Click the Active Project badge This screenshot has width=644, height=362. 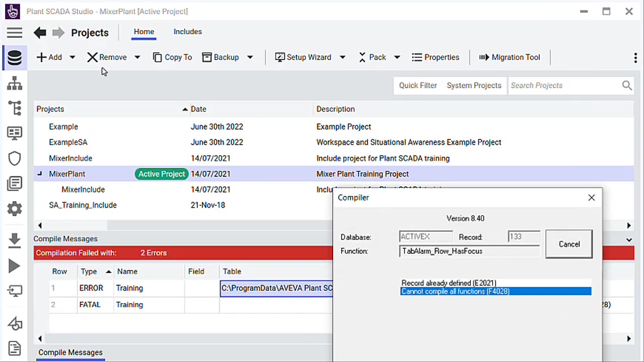(x=162, y=174)
